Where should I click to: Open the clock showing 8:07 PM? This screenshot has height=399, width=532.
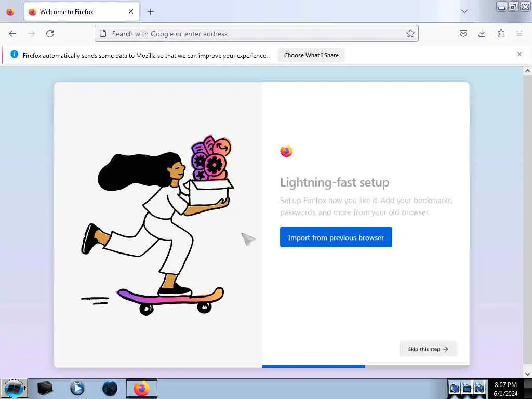tap(506, 389)
